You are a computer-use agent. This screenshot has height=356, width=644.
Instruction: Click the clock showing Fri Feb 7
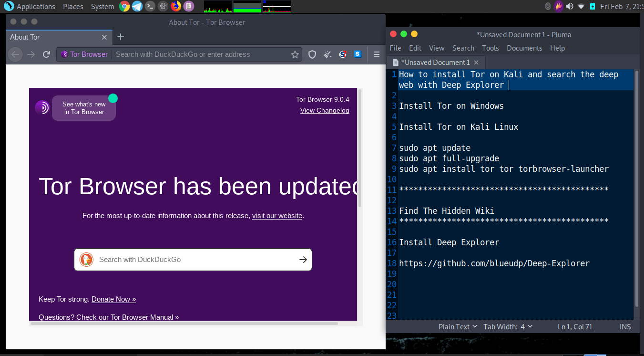(x=622, y=7)
